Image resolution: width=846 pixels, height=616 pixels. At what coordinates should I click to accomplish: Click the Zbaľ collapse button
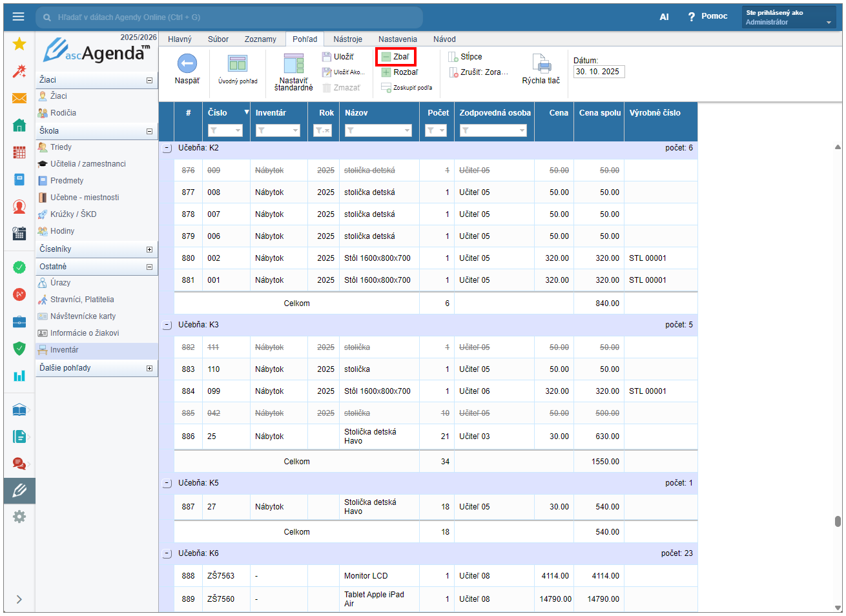pos(396,57)
